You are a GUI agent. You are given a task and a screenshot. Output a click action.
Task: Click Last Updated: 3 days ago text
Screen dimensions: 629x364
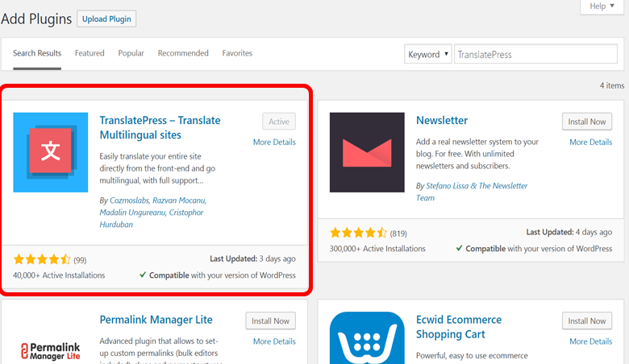click(252, 259)
